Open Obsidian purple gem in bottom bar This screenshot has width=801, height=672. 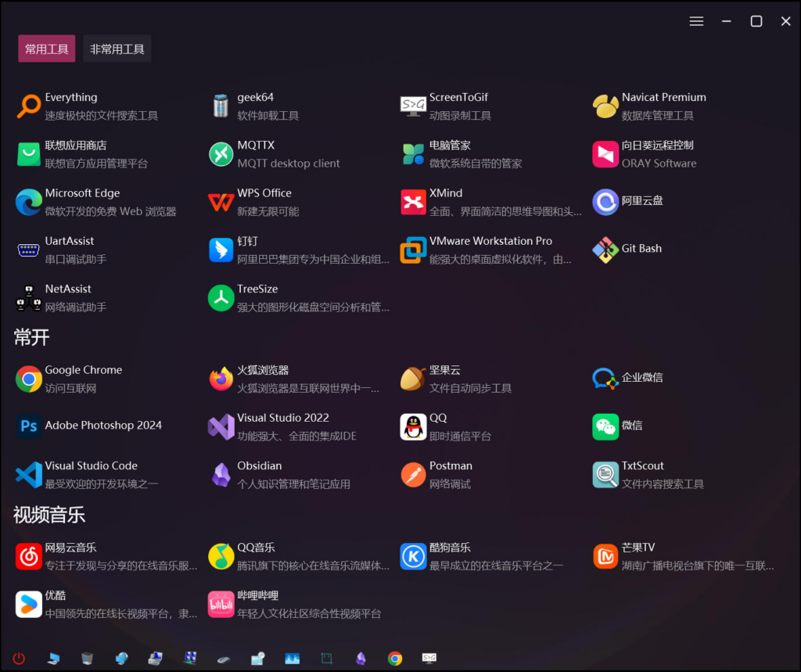coord(361,658)
